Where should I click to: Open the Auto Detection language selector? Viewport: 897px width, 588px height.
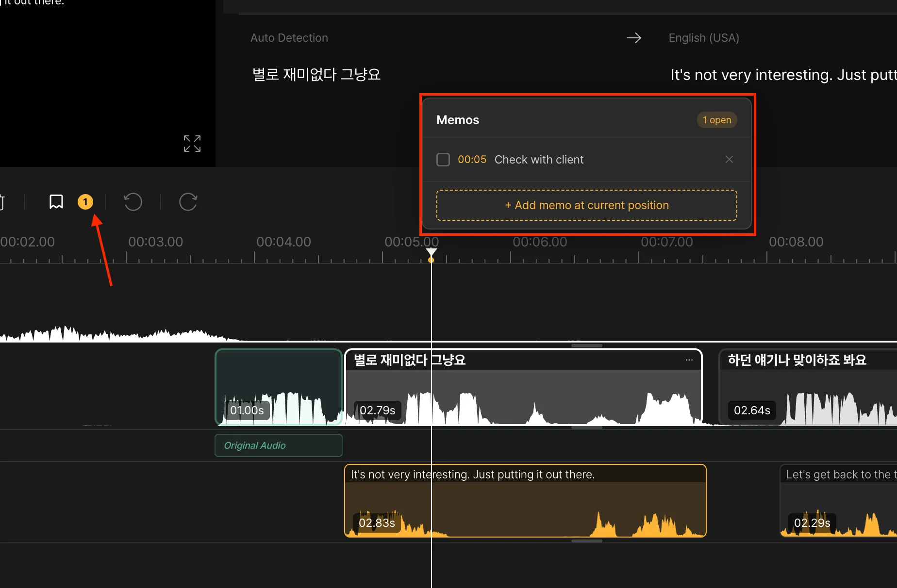click(289, 38)
